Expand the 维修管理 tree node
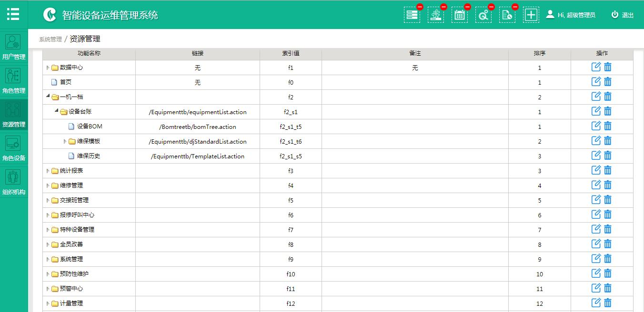This screenshot has height=312, width=644. pyautogui.click(x=48, y=185)
